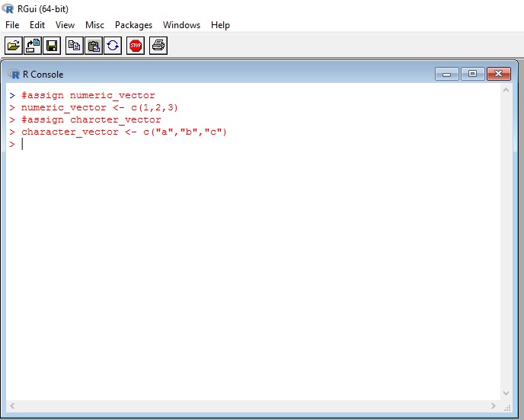The width and height of the screenshot is (524, 420).
Task: Click the Open script toolbar icon
Action: click(x=14, y=46)
